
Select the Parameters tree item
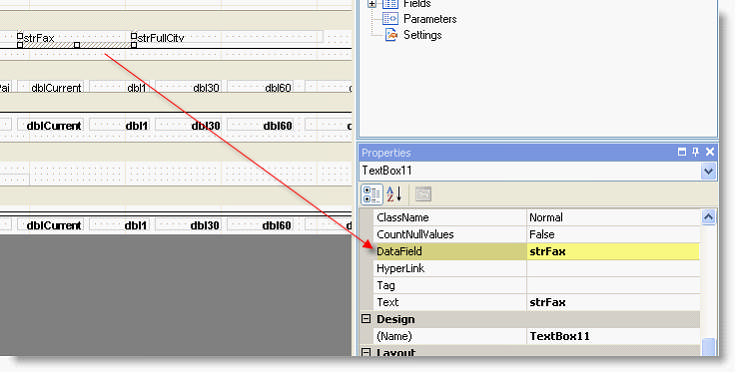pyautogui.click(x=430, y=19)
